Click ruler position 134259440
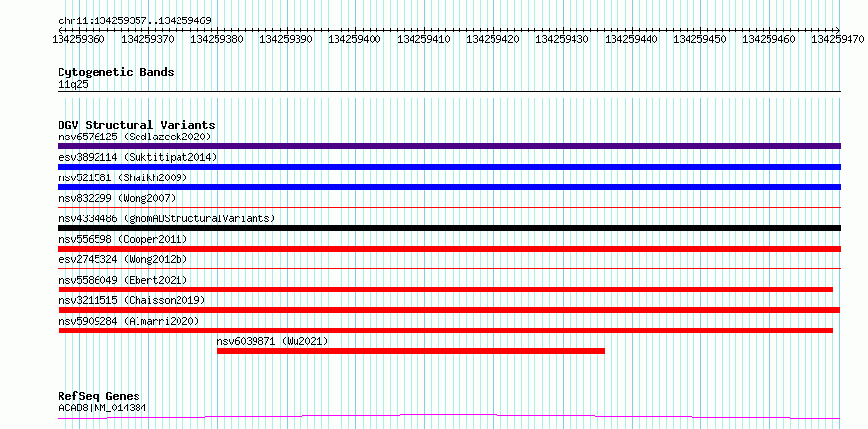868x429 pixels. point(632,39)
